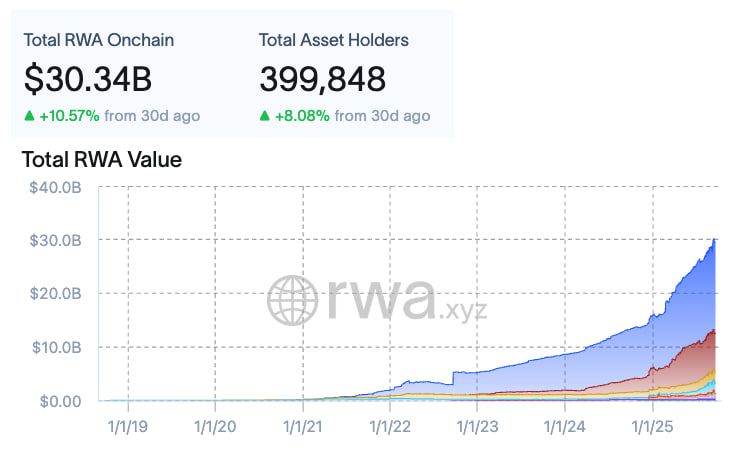
Task: Click the 1/1/21 x-axis date label
Action: pos(302,426)
